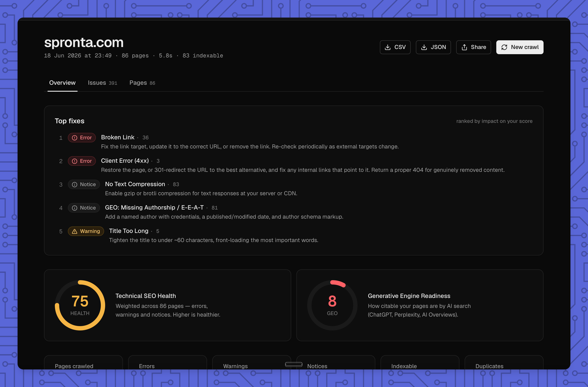Click the Warnings stat card
The height and width of the screenshot is (387, 588).
pos(252,362)
